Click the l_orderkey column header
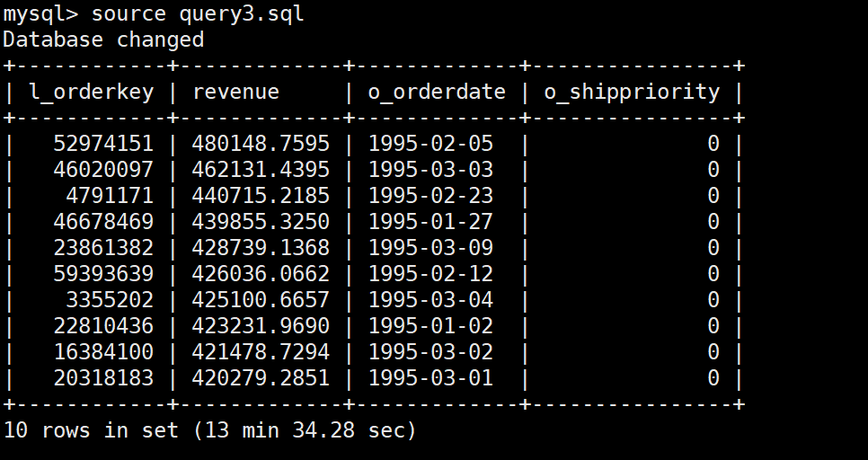 coord(92,92)
